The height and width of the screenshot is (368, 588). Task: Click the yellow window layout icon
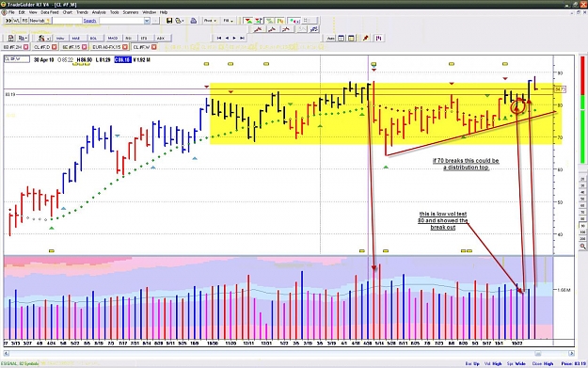pyautogui.click(x=351, y=38)
